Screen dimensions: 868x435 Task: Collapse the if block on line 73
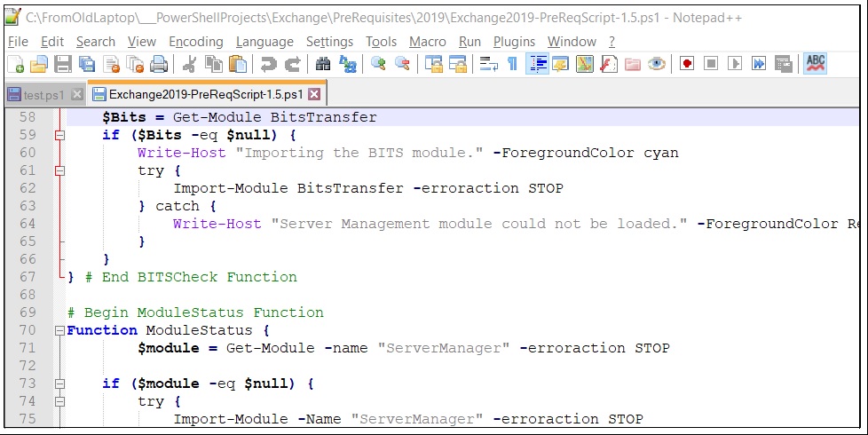pos(59,384)
